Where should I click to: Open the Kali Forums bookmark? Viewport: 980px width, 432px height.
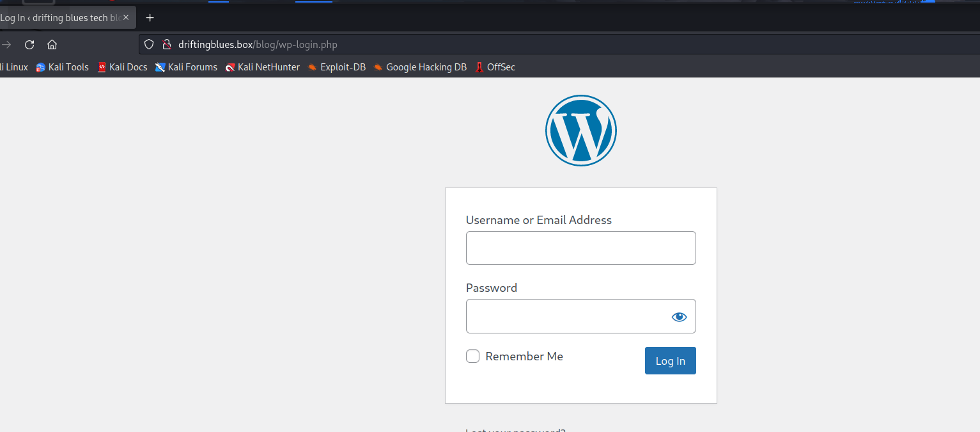click(186, 67)
